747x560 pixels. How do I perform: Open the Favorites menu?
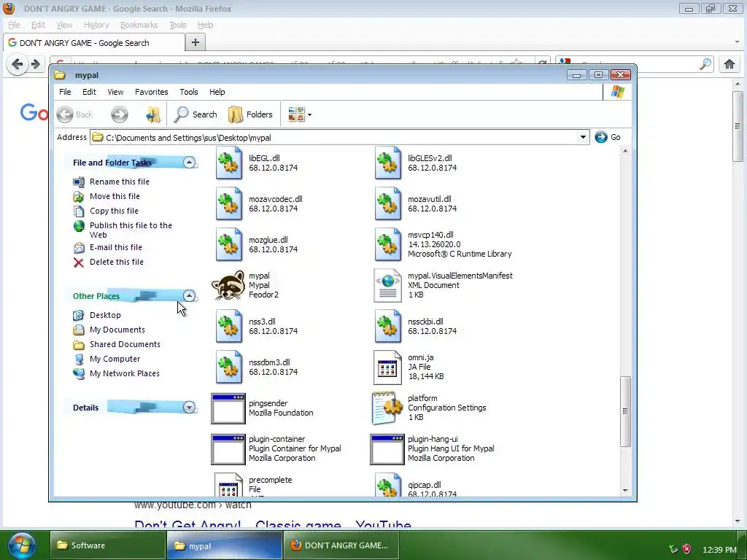tap(152, 92)
